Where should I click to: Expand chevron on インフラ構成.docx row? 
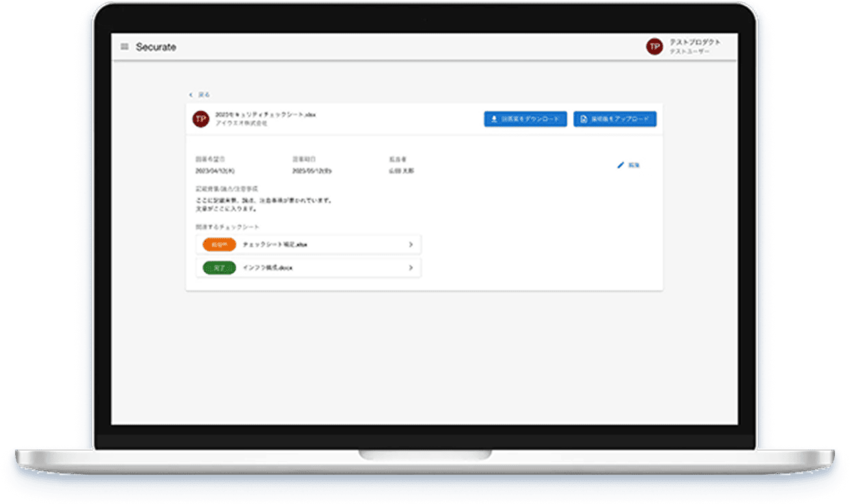[x=411, y=268]
